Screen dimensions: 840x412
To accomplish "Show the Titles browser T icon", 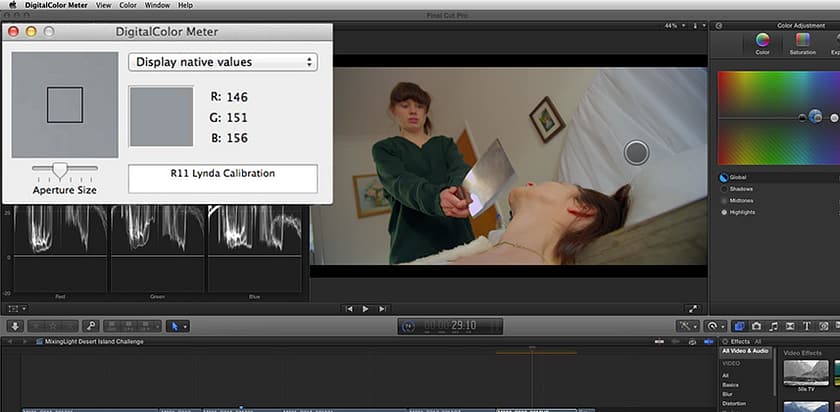I will point(807,326).
